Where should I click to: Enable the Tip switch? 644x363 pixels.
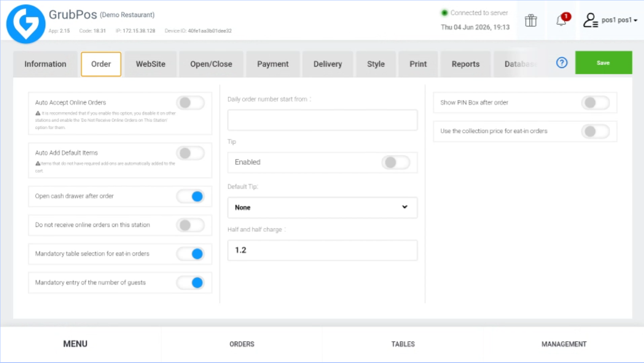(x=396, y=162)
